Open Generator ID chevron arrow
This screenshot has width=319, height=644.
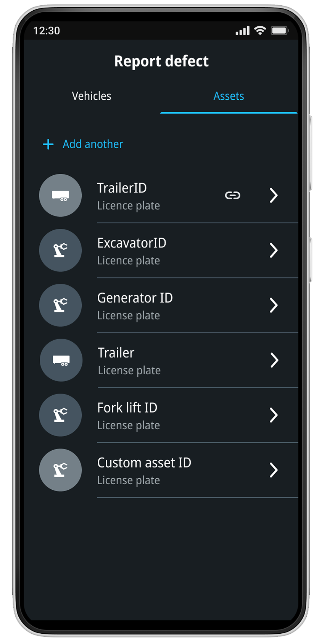click(x=274, y=306)
